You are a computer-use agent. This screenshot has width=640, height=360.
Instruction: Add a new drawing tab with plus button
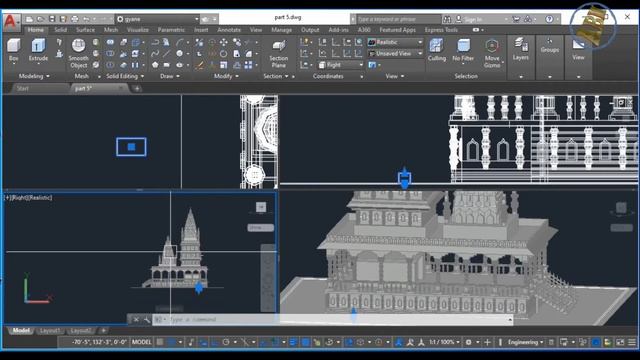click(137, 88)
